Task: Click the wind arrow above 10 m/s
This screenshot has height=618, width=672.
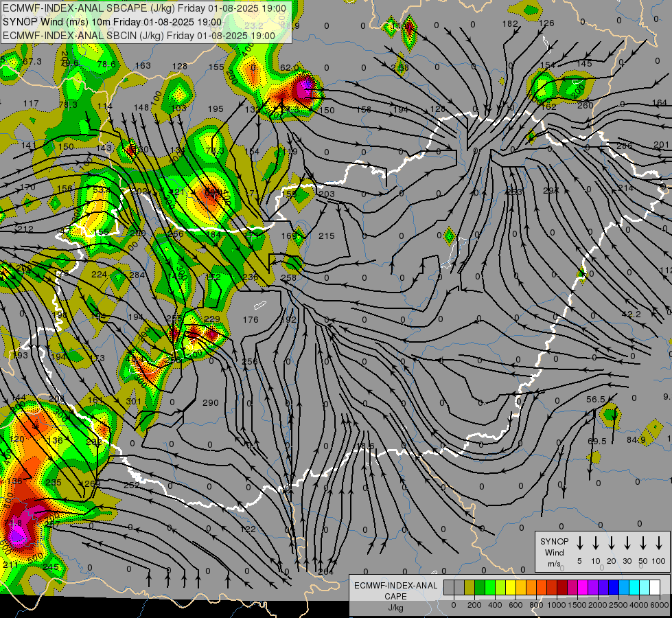Action: (596, 543)
